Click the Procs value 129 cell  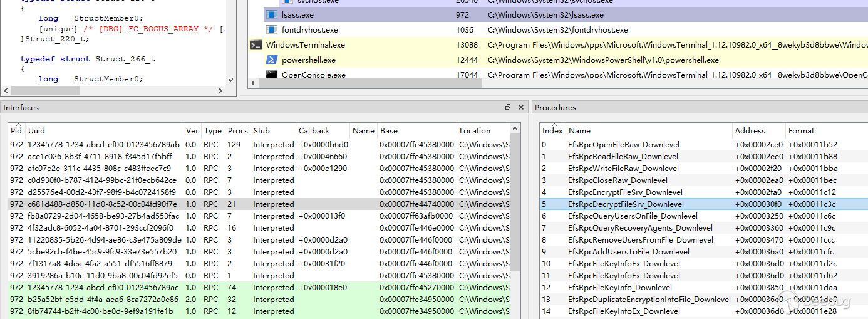234,144
